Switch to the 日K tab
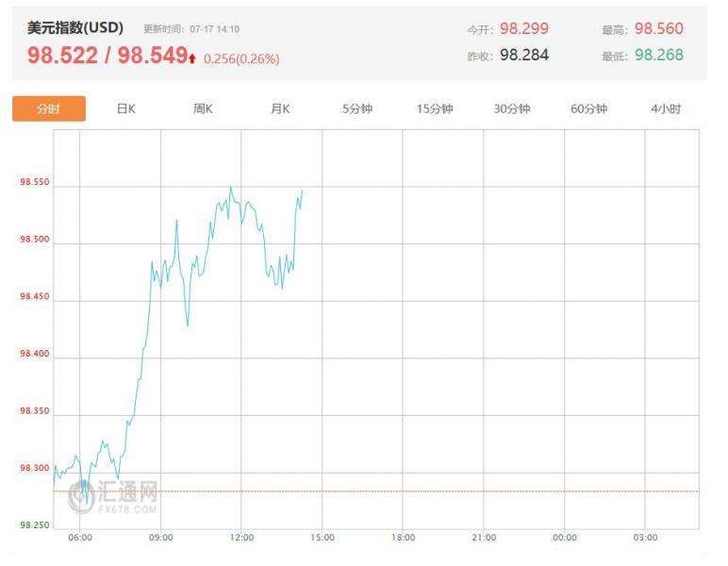Image resolution: width=728 pixels, height=566 pixels. click(126, 109)
